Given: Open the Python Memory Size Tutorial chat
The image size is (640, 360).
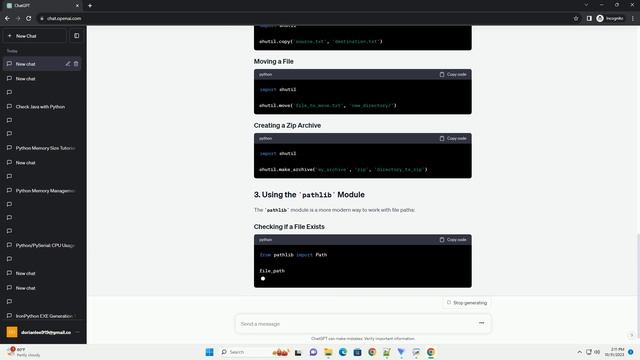Looking at the screenshot, I should click(x=42, y=148).
